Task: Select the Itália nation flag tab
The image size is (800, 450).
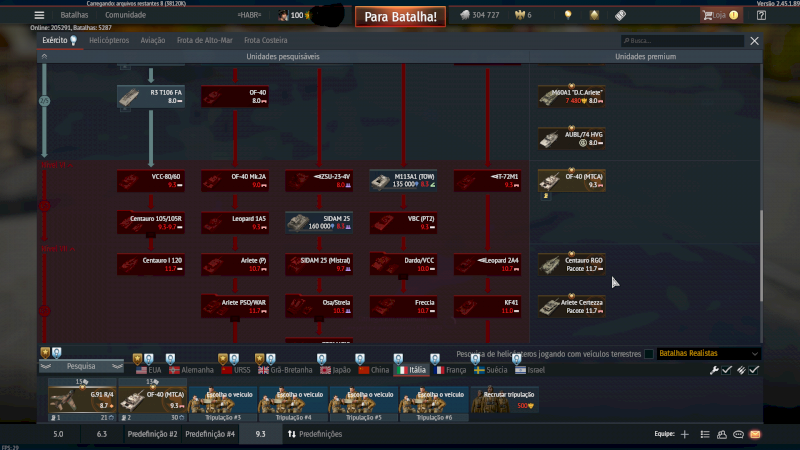Action: (410, 369)
